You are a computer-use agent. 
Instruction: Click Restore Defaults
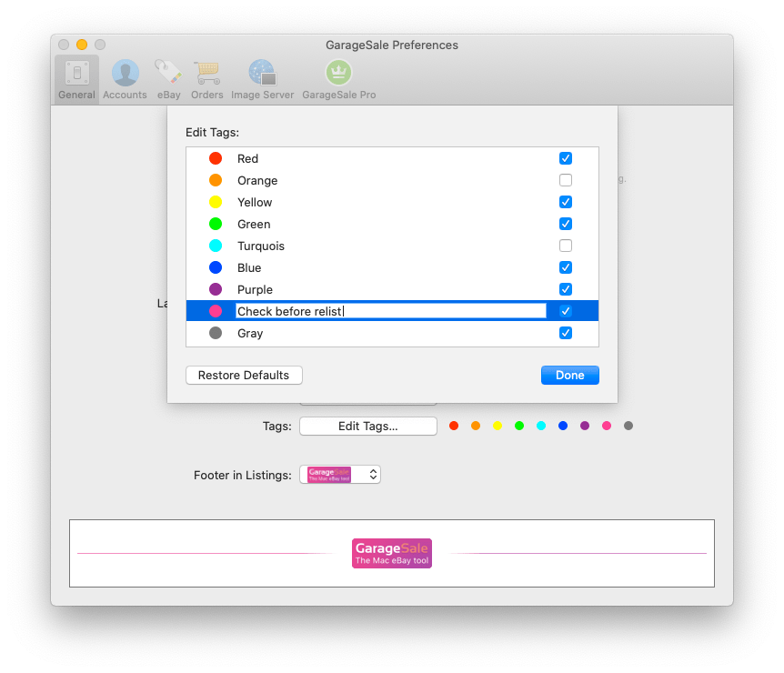point(244,375)
